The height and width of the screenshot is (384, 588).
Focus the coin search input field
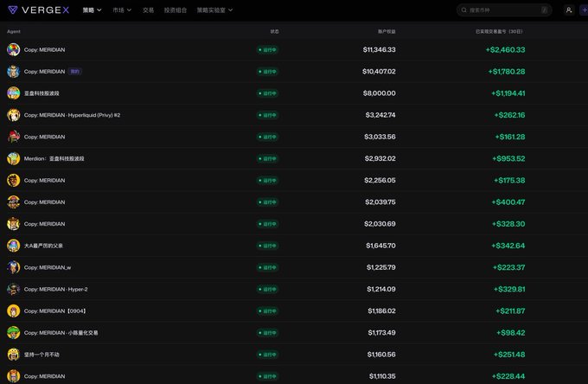[x=504, y=10]
